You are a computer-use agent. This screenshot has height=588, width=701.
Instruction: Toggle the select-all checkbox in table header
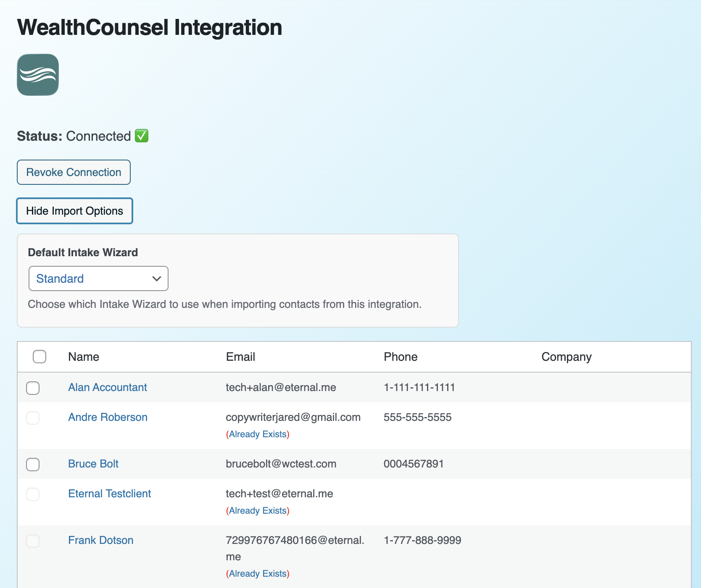click(x=40, y=357)
